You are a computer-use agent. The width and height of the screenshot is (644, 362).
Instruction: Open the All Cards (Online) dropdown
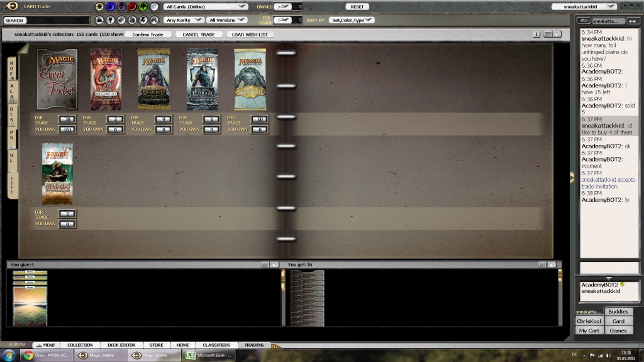[205, 6]
